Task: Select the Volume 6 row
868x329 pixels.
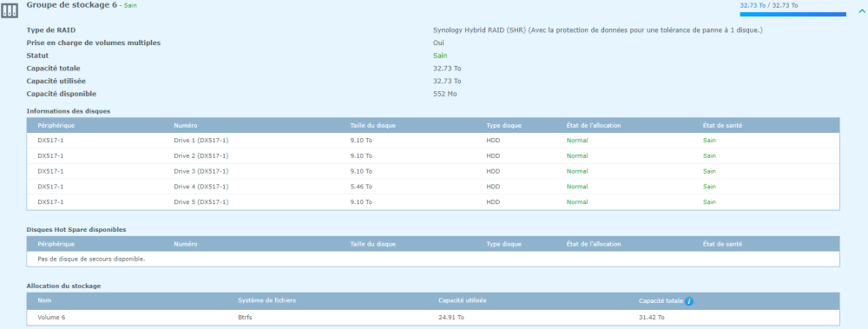Action: 433,318
